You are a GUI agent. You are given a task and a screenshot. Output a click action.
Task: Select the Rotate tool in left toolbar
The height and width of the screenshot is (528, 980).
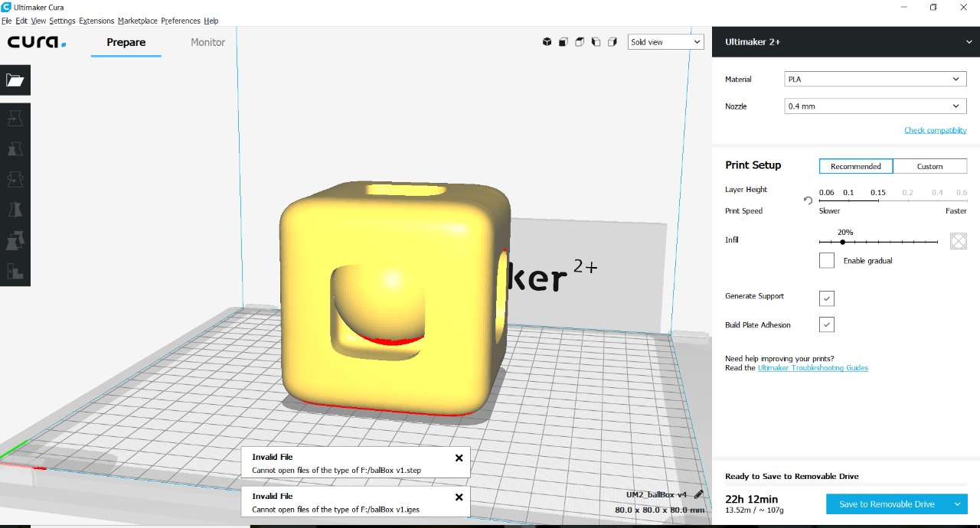click(15, 179)
